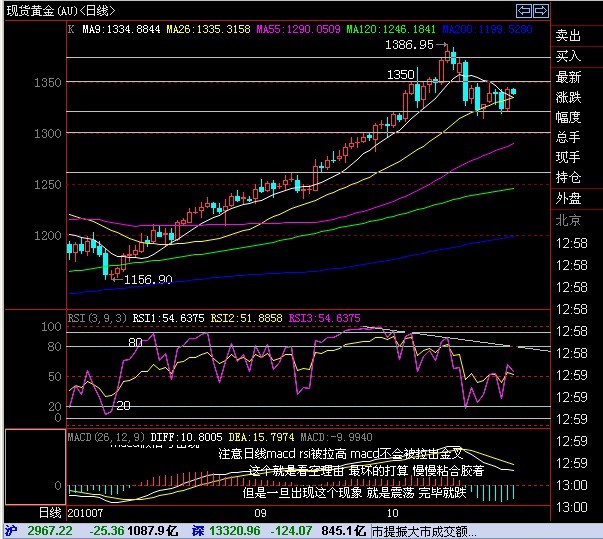
Task: Click the MACD:-9.9940 value
Action: click(x=336, y=438)
